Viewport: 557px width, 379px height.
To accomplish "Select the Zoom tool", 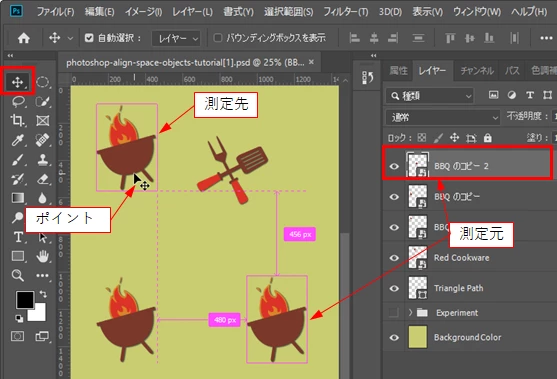I will click(x=17, y=275).
